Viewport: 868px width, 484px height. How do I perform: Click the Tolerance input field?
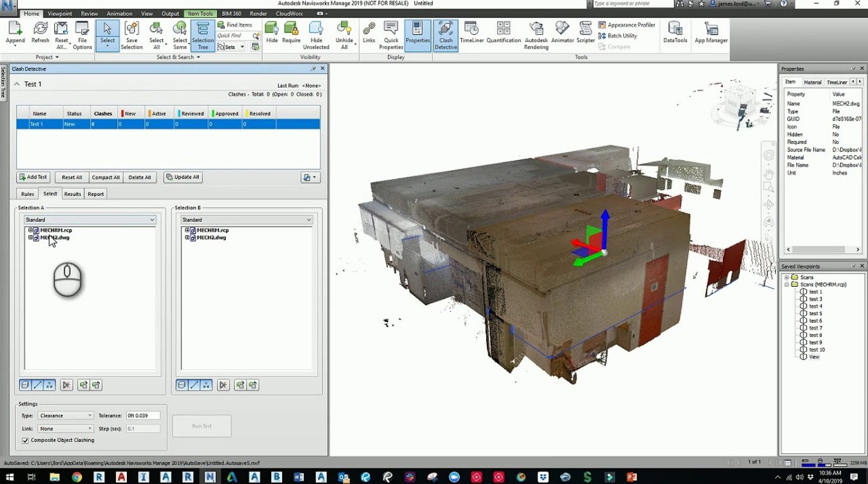click(x=143, y=415)
